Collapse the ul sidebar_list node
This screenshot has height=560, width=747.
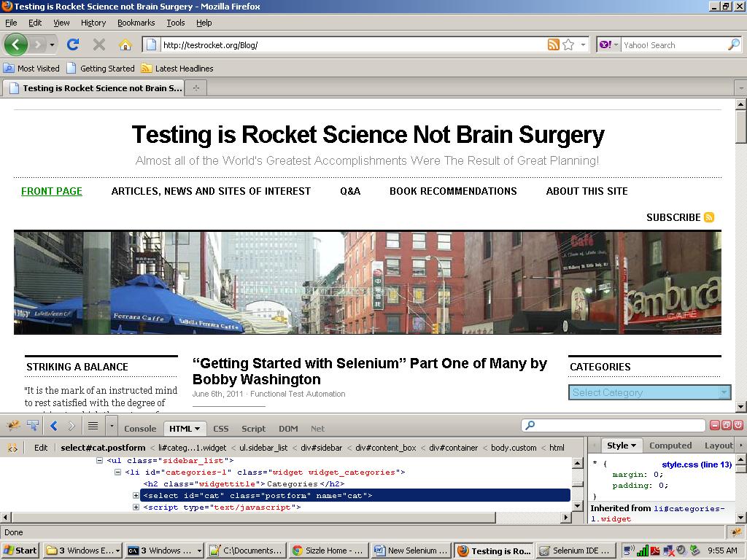[x=99, y=461]
